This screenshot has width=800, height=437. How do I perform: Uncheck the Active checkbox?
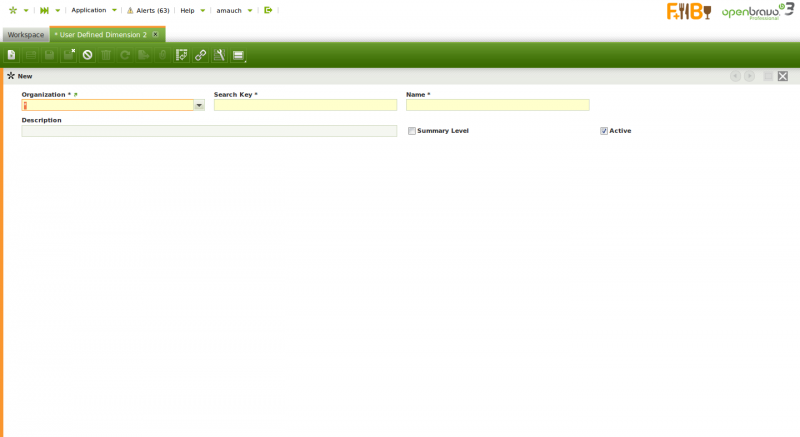tap(604, 131)
